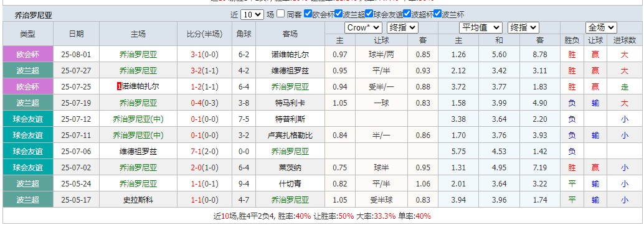This screenshot has height=225, width=644.
Task: Click home team 乔治罗尼亚 in 25-08-01 row
Action: coord(138,55)
